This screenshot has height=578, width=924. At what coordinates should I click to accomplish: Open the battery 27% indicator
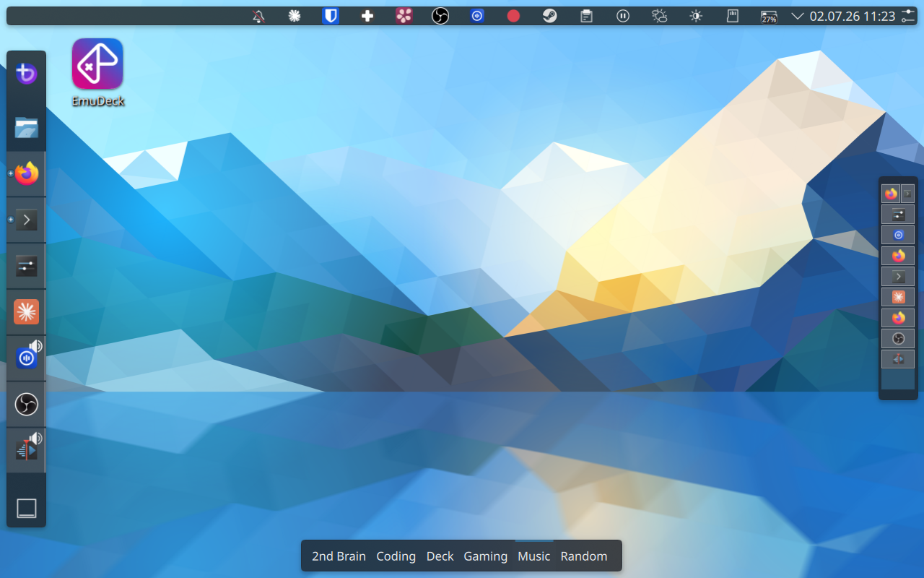pos(769,16)
